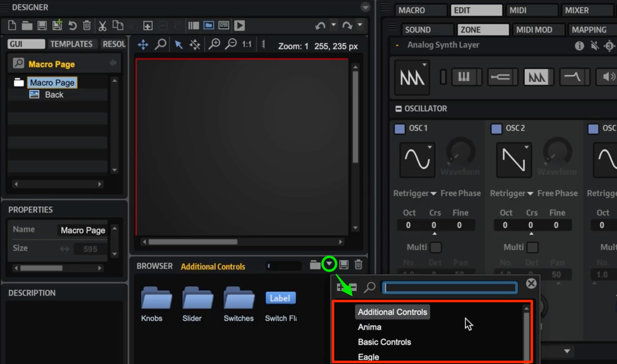Switch to the MIDI MOD tab

(534, 30)
